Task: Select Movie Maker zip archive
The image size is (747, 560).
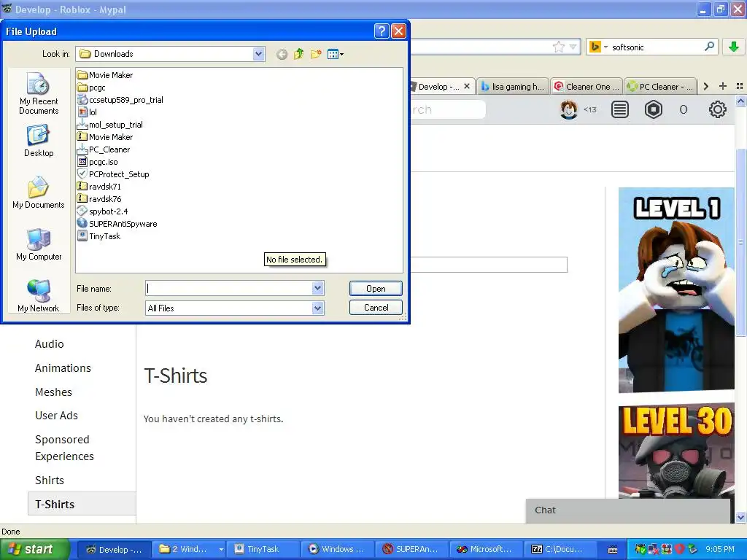Action: click(105, 137)
